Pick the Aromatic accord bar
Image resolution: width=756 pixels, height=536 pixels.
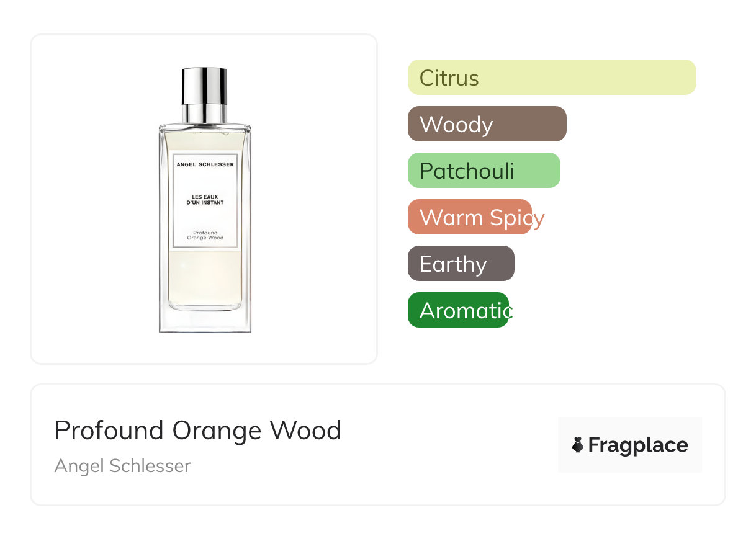458,310
